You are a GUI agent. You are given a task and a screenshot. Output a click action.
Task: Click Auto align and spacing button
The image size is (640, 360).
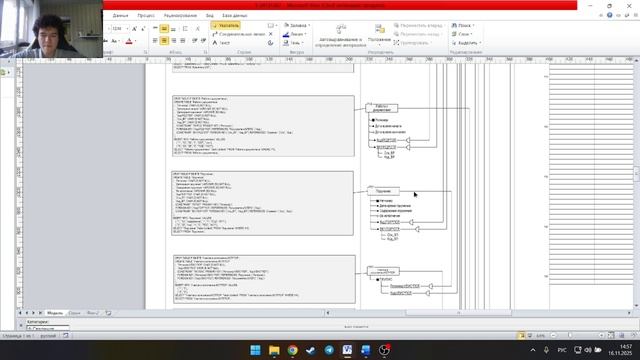coord(340,36)
